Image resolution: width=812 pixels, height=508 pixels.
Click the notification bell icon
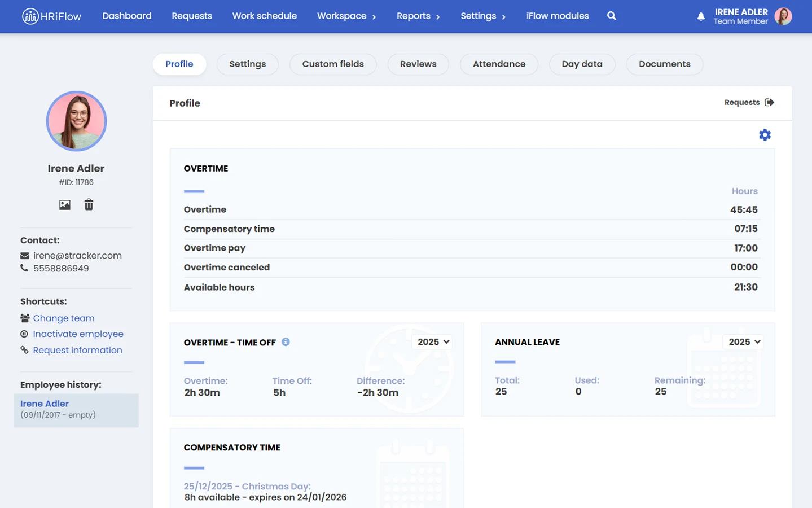(700, 16)
